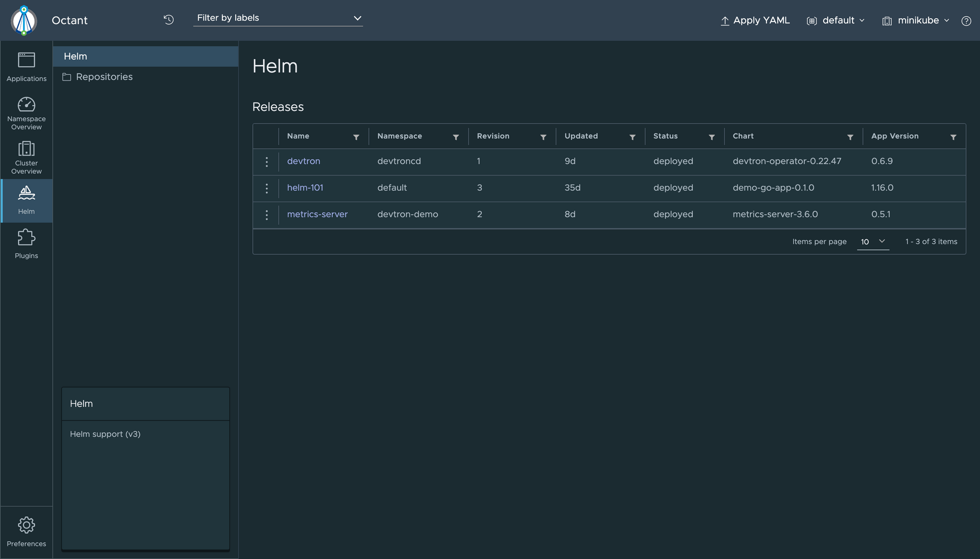
Task: Open the history/recent actions icon
Action: pos(168,18)
